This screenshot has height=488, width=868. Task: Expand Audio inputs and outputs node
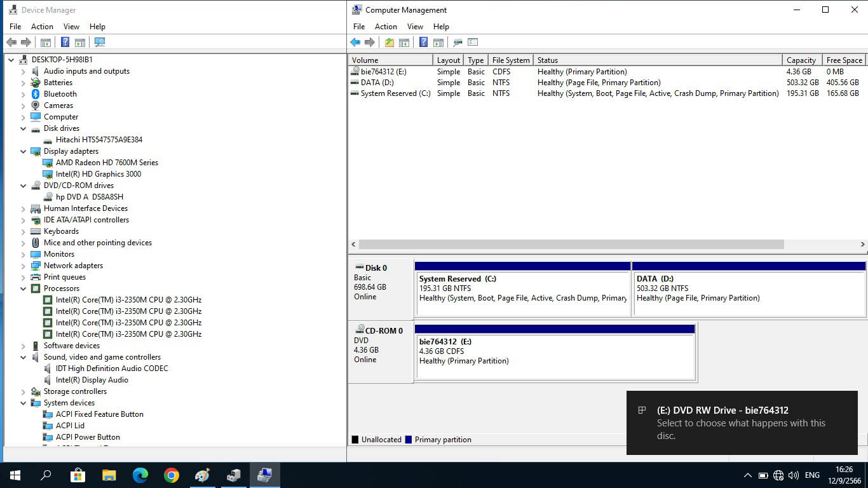[24, 71]
